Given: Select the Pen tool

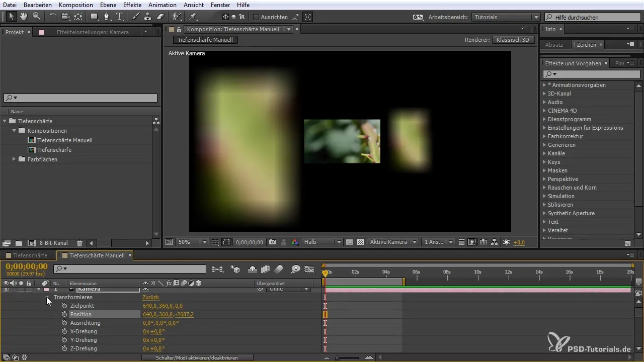Looking at the screenshot, I should coord(107,17).
